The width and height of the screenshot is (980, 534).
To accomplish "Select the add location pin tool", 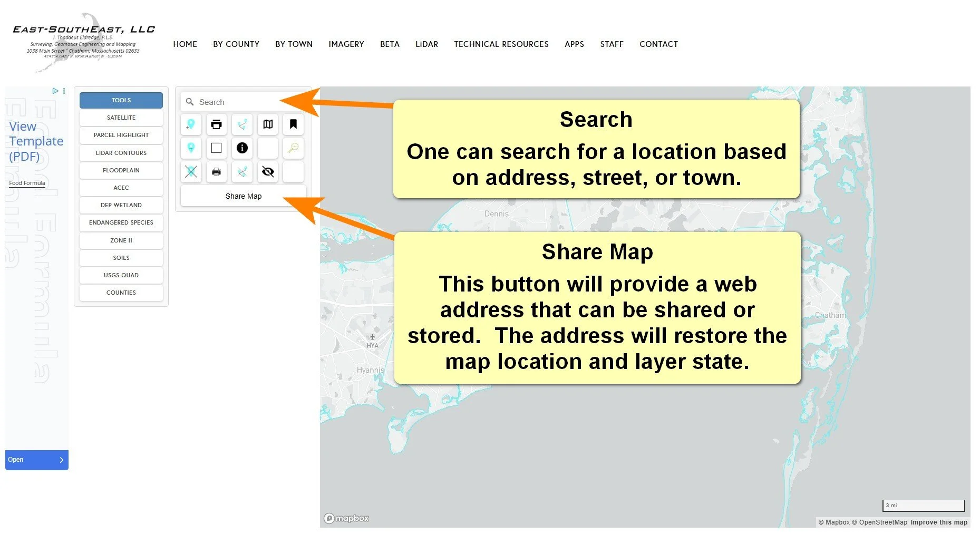I will [x=191, y=124].
